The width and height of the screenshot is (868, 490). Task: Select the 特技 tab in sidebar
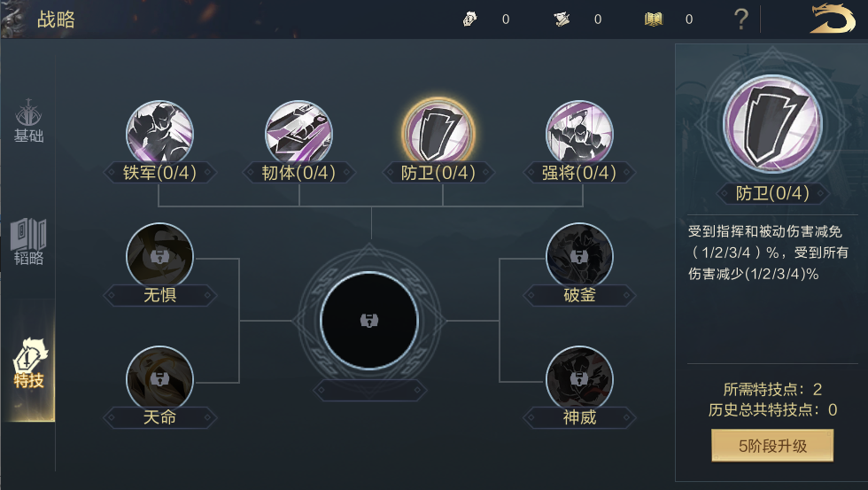pyautogui.click(x=28, y=362)
